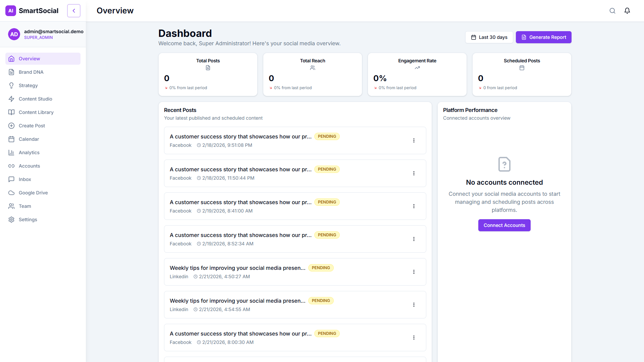This screenshot has height=362, width=644.
Task: Open menu for post dated 2/21/2026, 8:00:30 AM
Action: click(x=414, y=338)
